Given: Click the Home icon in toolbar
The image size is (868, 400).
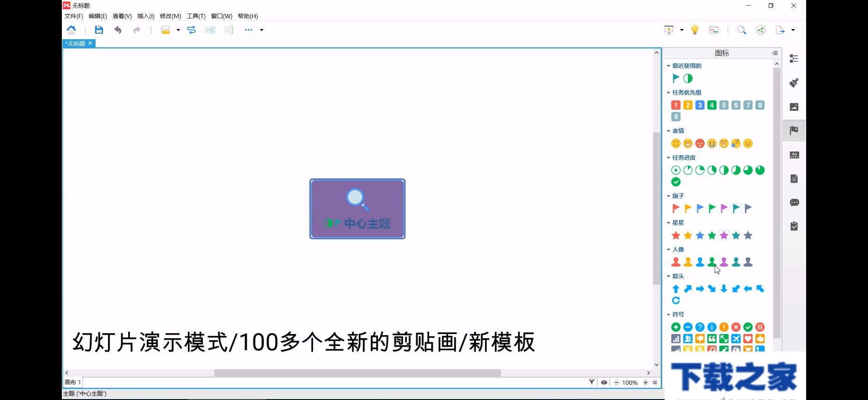Looking at the screenshot, I should (x=71, y=30).
